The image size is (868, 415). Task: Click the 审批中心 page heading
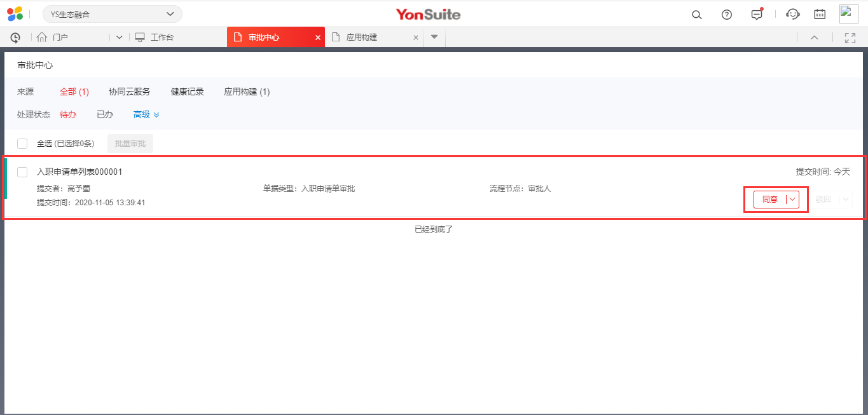pyautogui.click(x=35, y=65)
